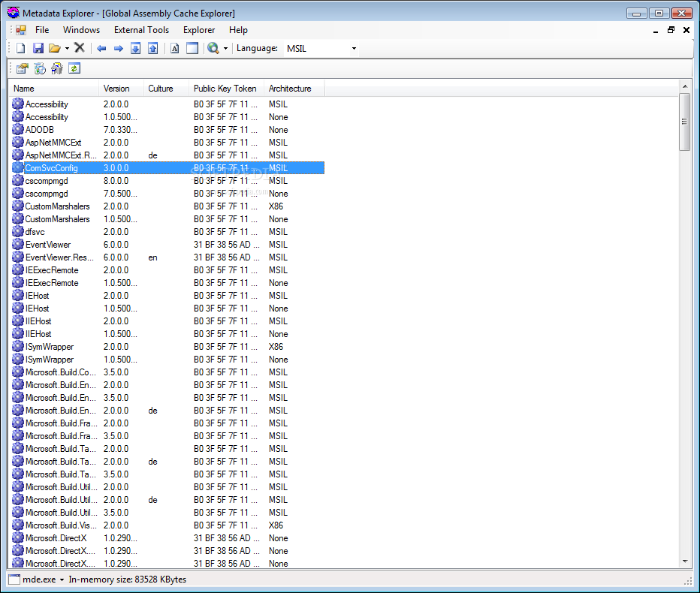This screenshot has width=700, height=593.
Task: Save using the floppy disk icon
Action: (x=38, y=48)
